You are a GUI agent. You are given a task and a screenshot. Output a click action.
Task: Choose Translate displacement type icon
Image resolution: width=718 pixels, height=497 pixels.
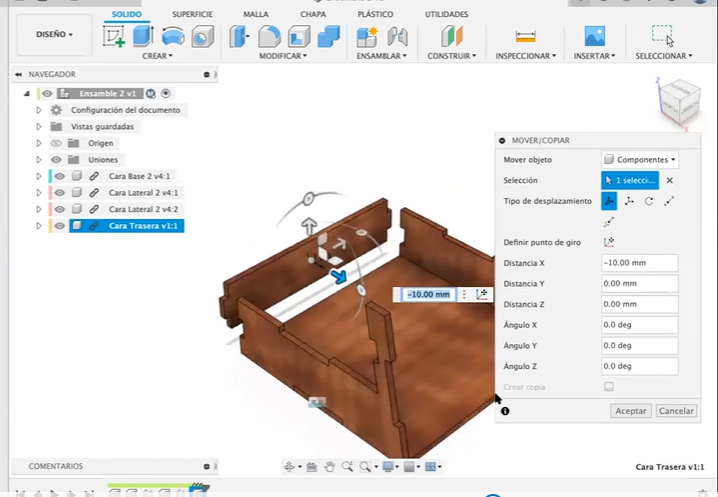click(629, 201)
